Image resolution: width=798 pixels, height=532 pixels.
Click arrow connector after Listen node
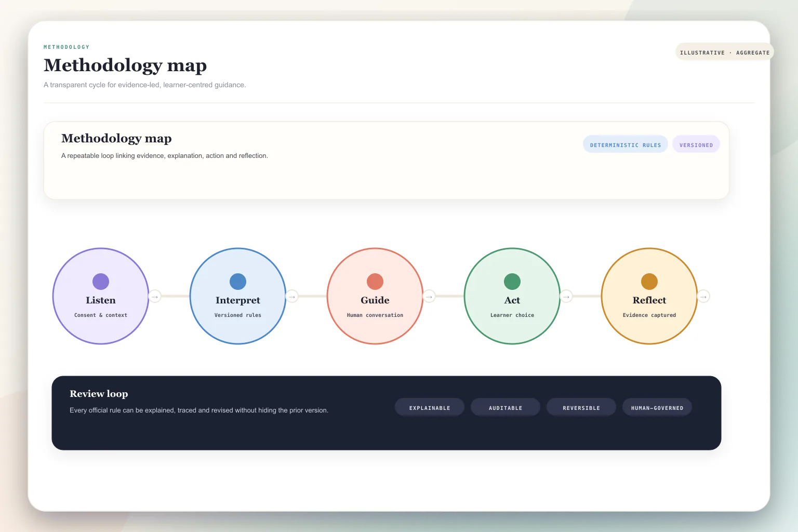click(x=155, y=296)
